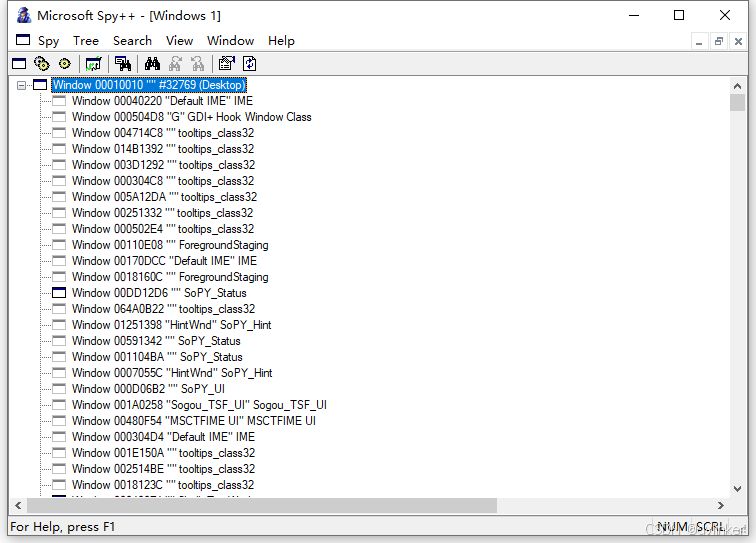The height and width of the screenshot is (543, 756).
Task: Select Window 00170DCC "Default IME" IME
Action: (164, 261)
